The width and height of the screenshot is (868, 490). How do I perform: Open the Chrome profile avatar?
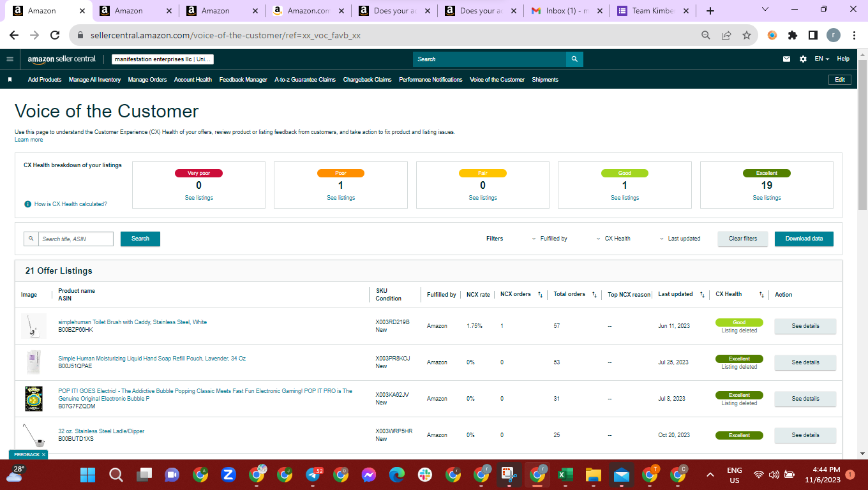834,36
